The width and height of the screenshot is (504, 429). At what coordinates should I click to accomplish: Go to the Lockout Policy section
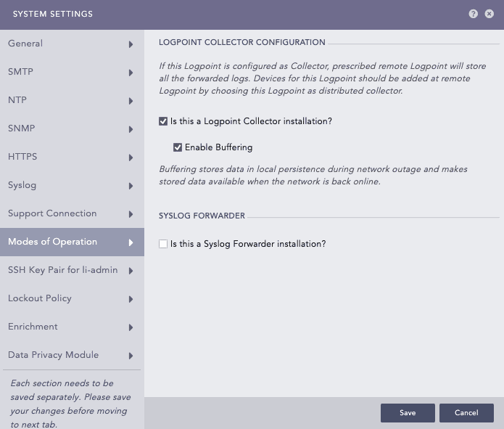tap(40, 298)
